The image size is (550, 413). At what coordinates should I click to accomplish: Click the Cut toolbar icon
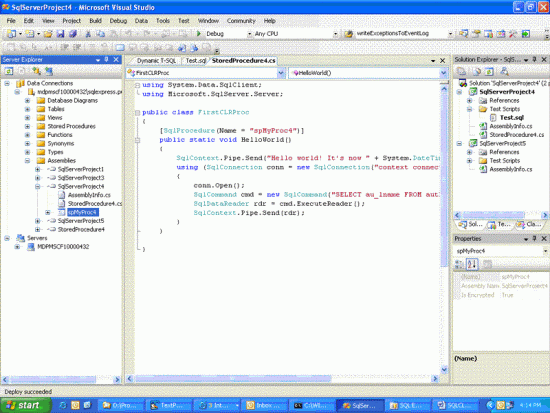pyautogui.click(x=88, y=34)
